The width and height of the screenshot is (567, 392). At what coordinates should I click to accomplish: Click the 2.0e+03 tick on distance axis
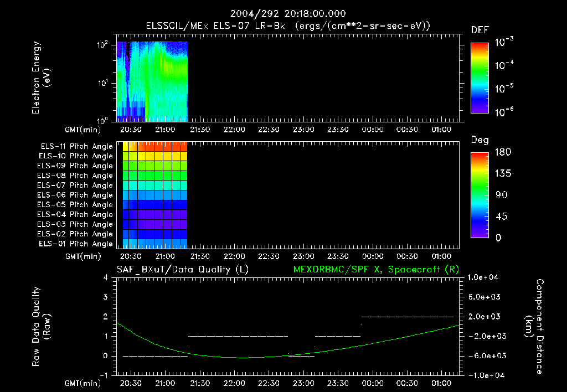tap(484, 316)
